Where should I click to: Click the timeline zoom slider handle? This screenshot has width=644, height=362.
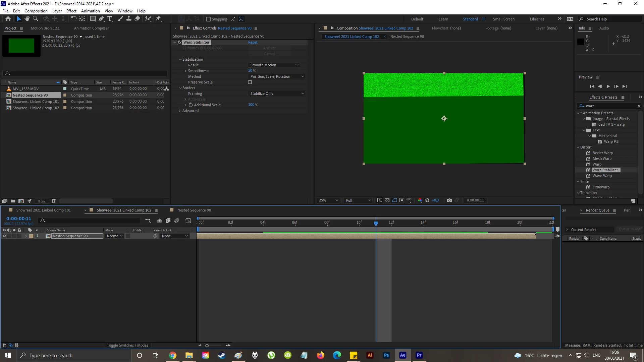tap(207, 346)
